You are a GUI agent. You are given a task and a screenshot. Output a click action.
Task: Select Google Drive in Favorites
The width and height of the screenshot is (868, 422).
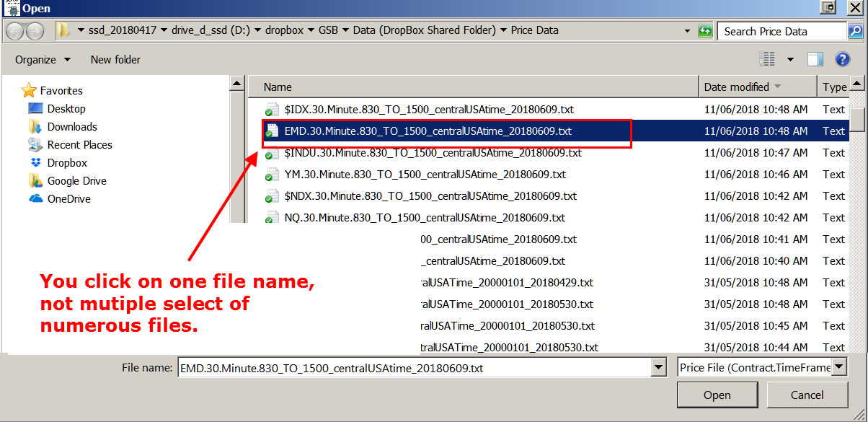tap(76, 181)
